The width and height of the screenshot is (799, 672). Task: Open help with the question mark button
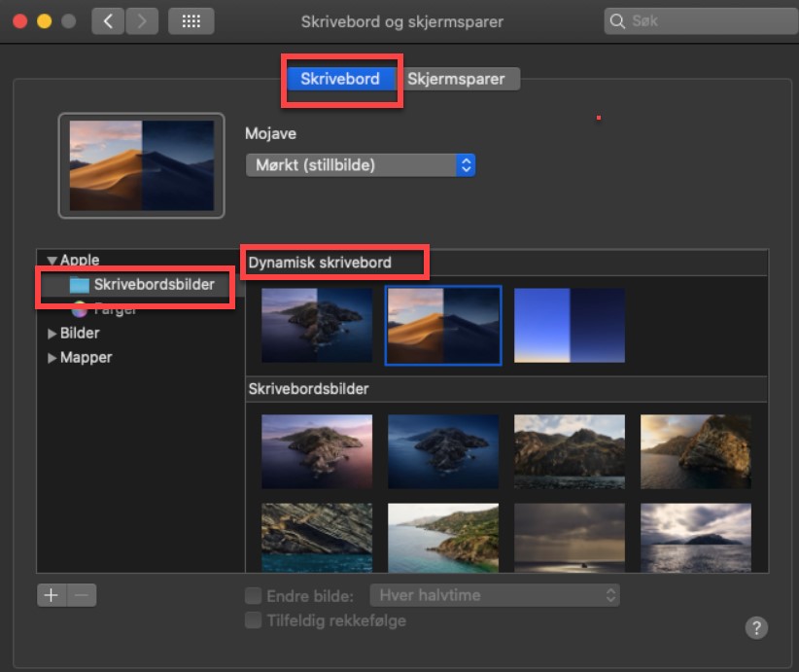tap(756, 627)
